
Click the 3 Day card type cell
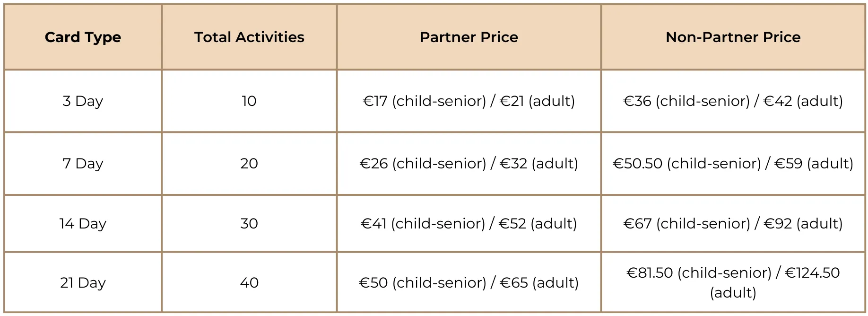[83, 101]
